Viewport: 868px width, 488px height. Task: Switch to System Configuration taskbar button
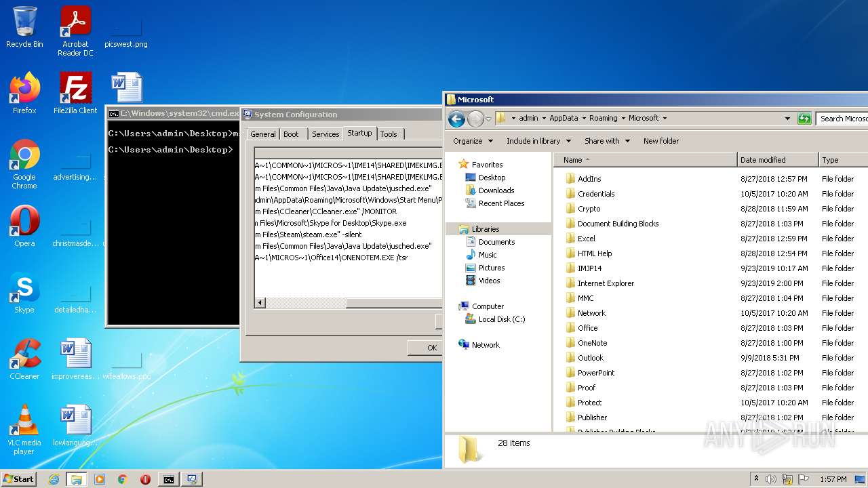(x=192, y=479)
